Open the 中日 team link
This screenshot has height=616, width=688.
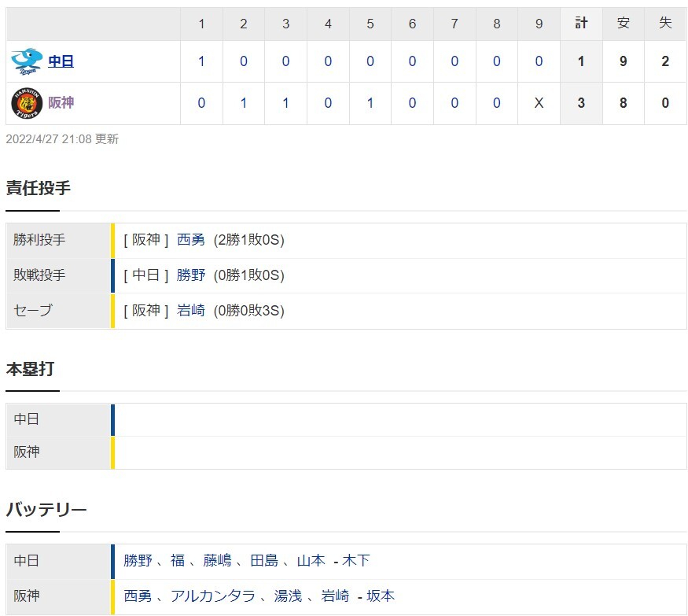[x=61, y=61]
